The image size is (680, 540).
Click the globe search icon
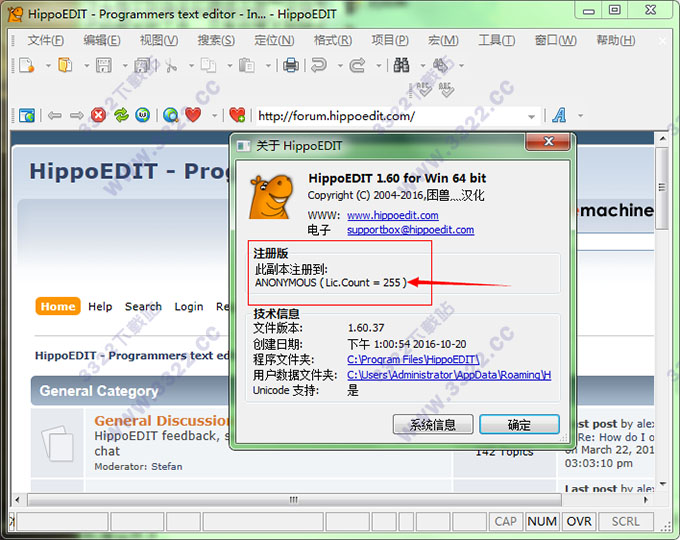(x=171, y=115)
